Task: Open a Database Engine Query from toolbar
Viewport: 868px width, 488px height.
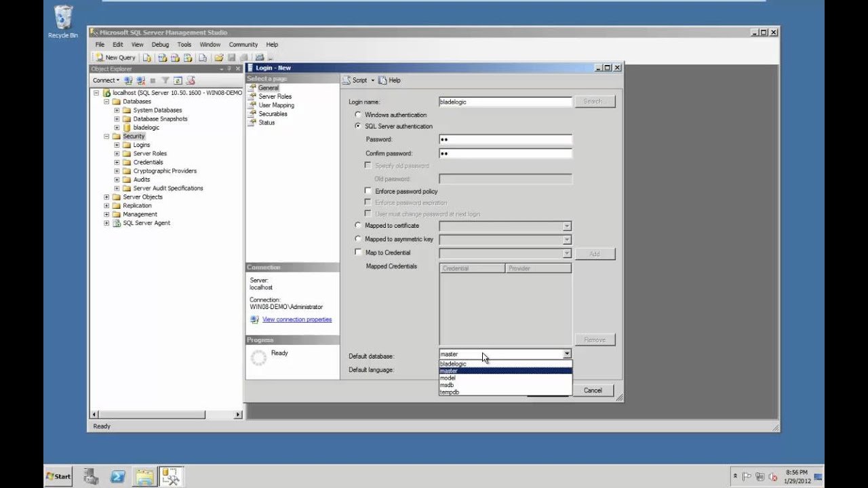Action: click(x=146, y=58)
